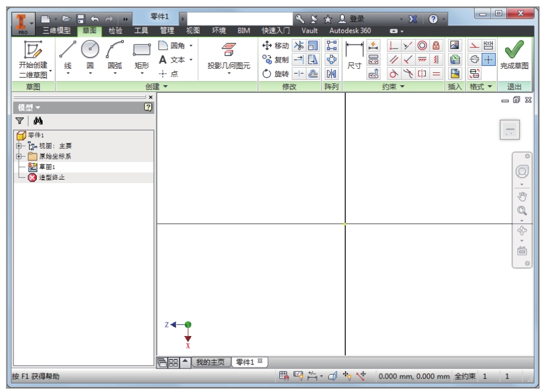Open the 我的主页 document tab

click(210, 362)
